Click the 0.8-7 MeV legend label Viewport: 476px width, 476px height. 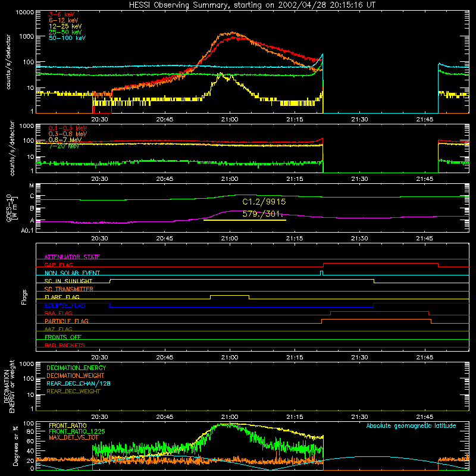(x=65, y=140)
